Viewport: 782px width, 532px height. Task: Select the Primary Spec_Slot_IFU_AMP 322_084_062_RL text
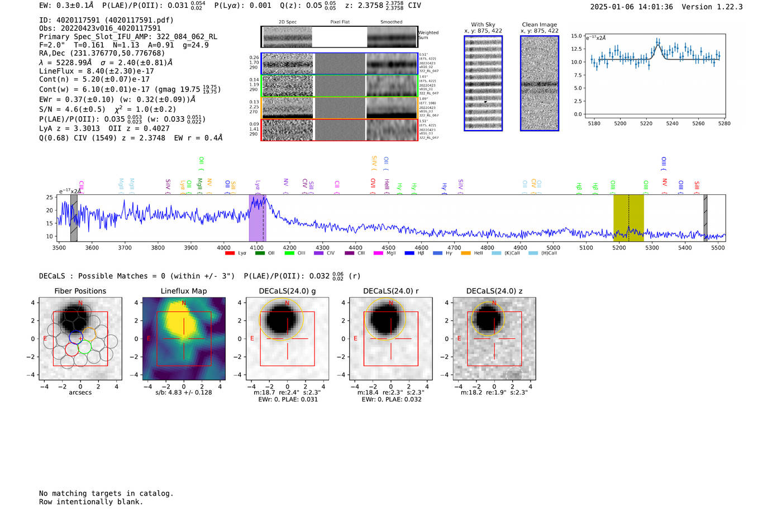128,37
